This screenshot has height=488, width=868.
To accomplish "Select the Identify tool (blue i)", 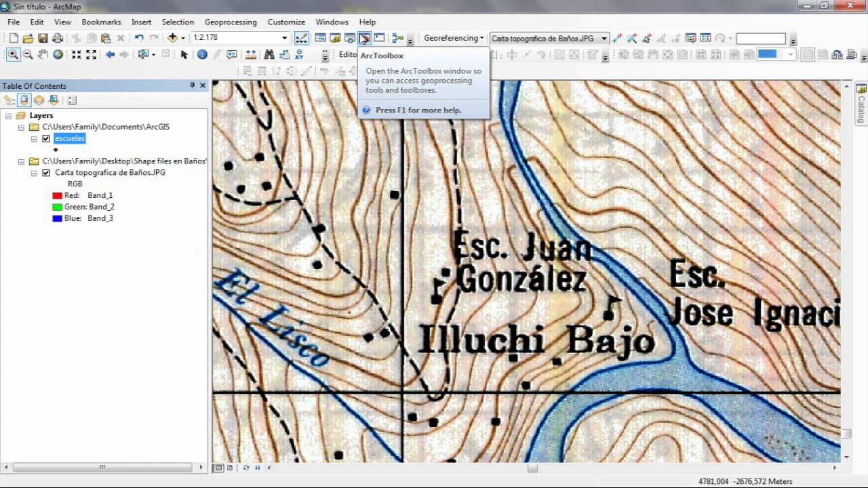I will coord(202,54).
